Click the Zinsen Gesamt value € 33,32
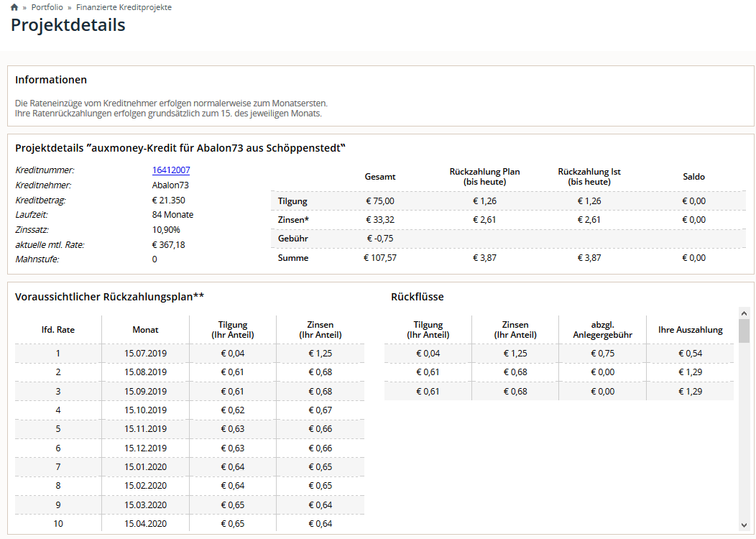Image resolution: width=756 pixels, height=539 pixels. (380, 220)
